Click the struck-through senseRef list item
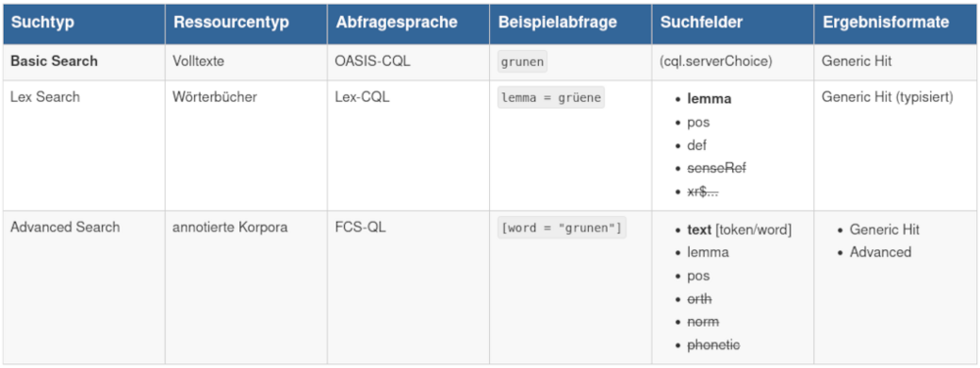Image resolution: width=980 pixels, height=368 pixels. (717, 169)
